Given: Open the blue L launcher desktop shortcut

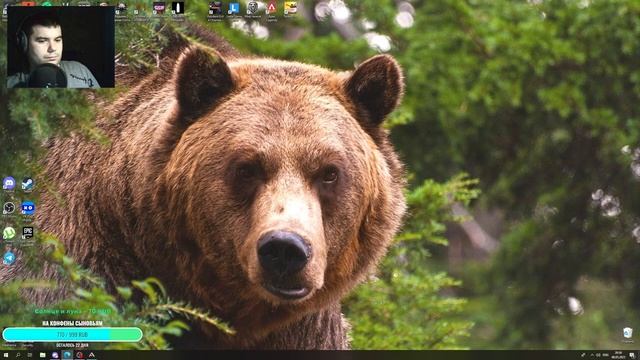Looking at the screenshot, I should pyautogui.click(x=234, y=8).
